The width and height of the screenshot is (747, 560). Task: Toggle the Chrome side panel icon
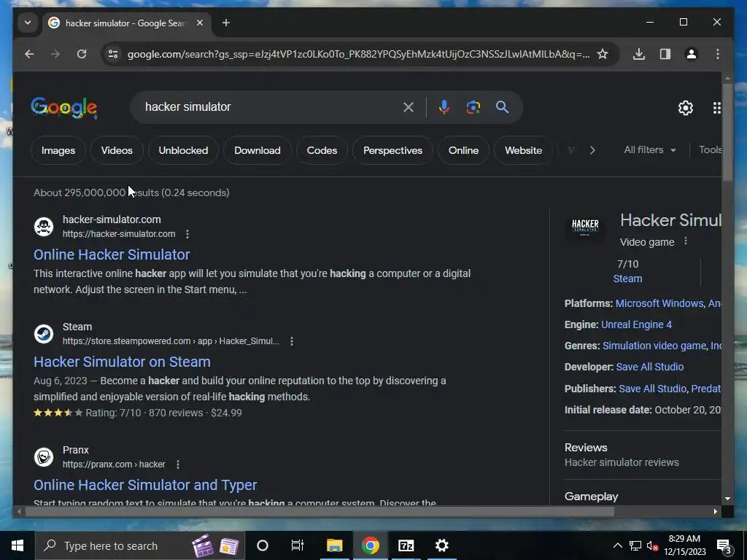pyautogui.click(x=665, y=54)
